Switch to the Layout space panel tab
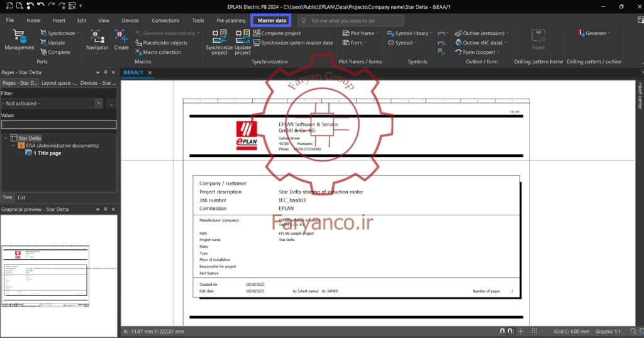The width and height of the screenshot is (644, 338). coord(58,83)
